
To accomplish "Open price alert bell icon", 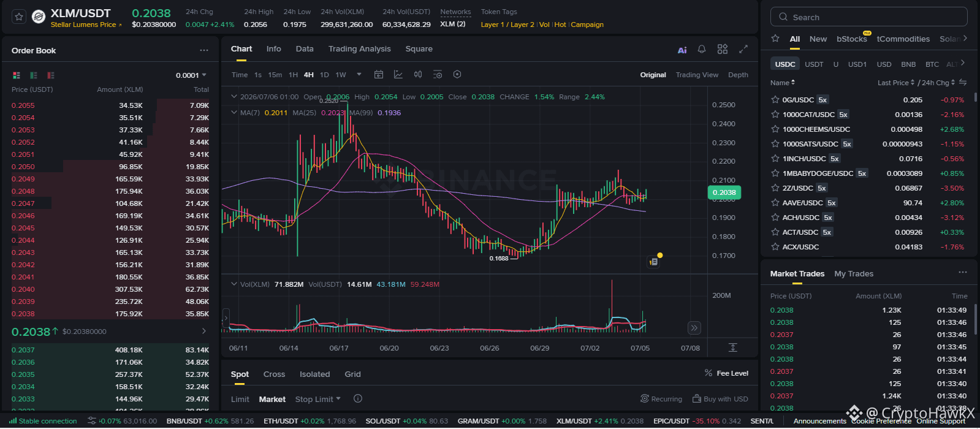I will 702,49.
